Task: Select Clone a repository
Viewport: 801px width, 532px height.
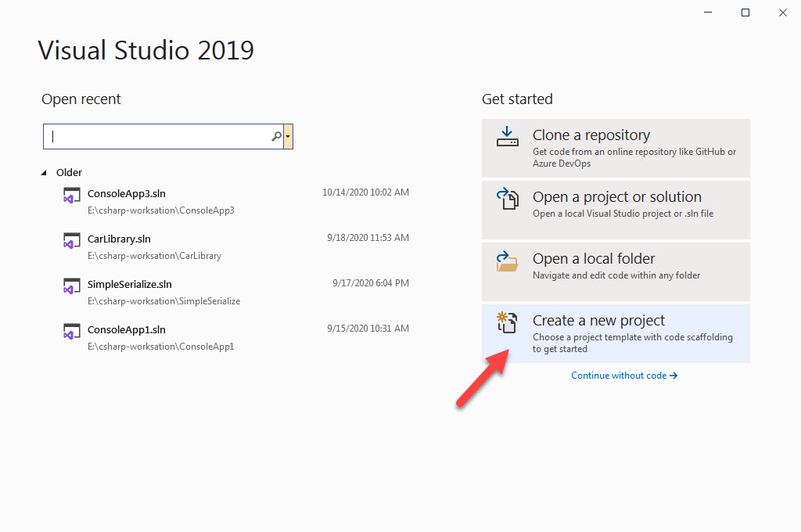Action: tap(616, 148)
